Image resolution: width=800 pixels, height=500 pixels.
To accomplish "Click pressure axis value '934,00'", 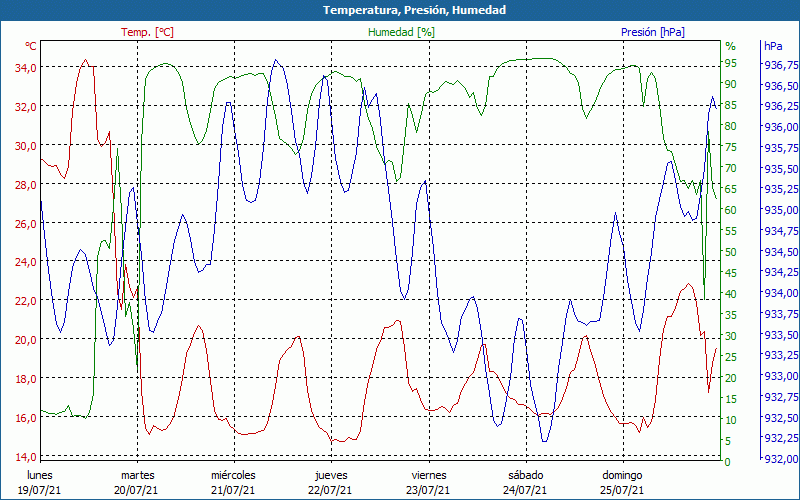I will (x=781, y=293).
